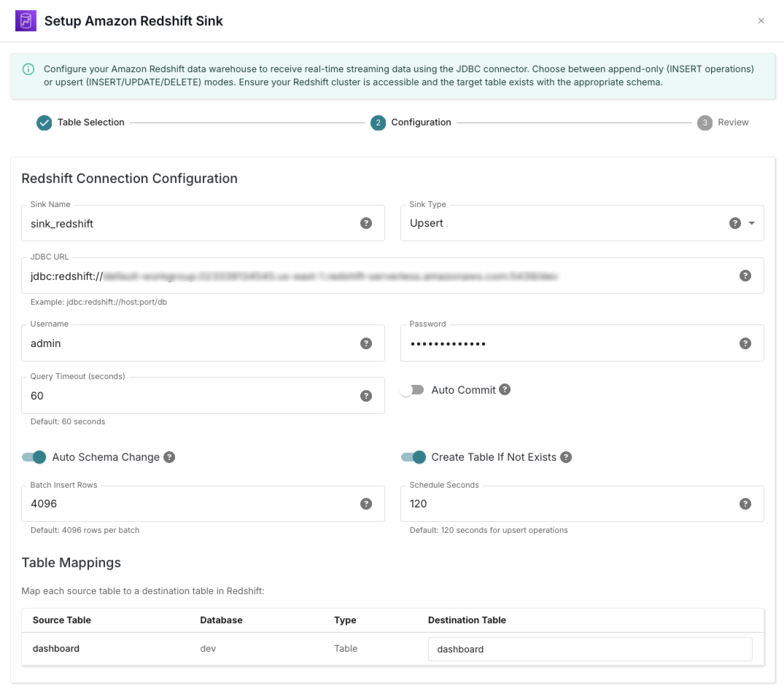This screenshot has width=784, height=694.
Task: Disable the Auto Schema Change toggle
Action: click(x=34, y=457)
